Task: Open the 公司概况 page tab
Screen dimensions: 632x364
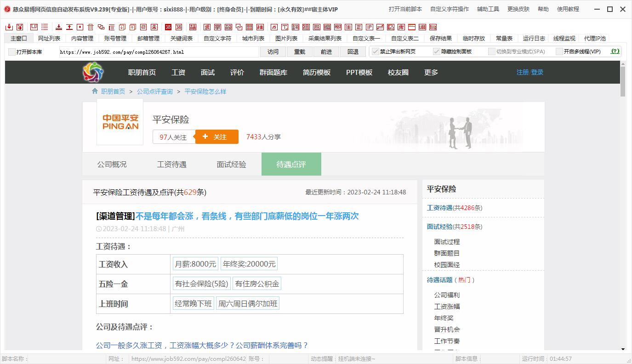Action: pos(112,164)
